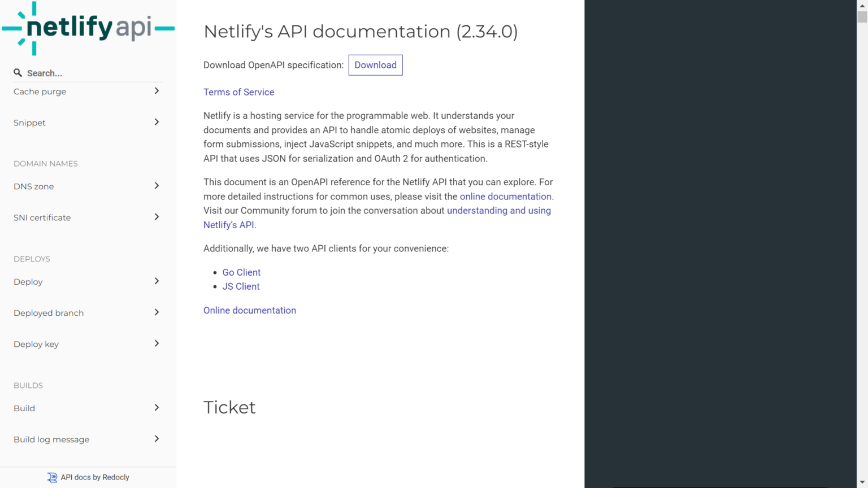Click the Redocly logo icon
This screenshot has height=488, width=868.
[52, 477]
